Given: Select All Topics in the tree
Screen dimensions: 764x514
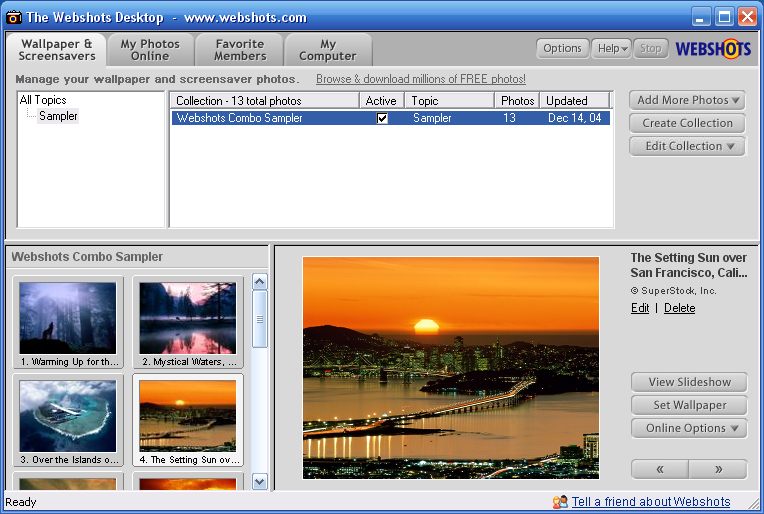Looking at the screenshot, I should (43, 100).
